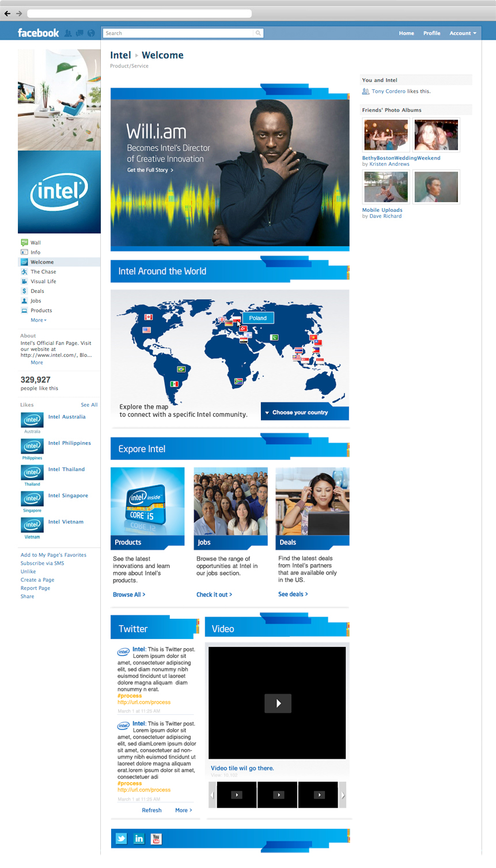This screenshot has height=868, width=496.
Task: Click Create a Page link
Action: coord(37,580)
